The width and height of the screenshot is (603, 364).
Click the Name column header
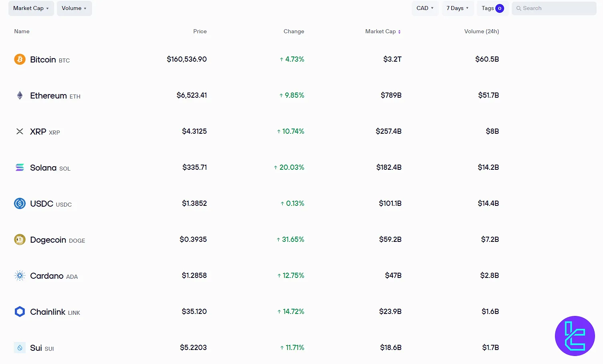click(x=22, y=31)
